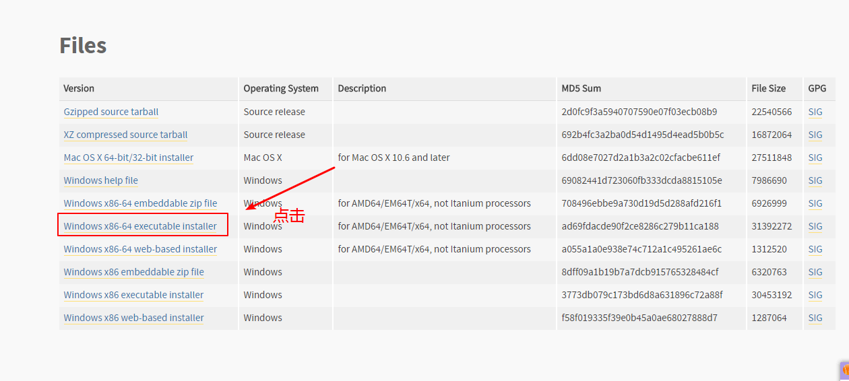Select the Operating System column header
Viewport: 849px width, 381px height.
(281, 88)
